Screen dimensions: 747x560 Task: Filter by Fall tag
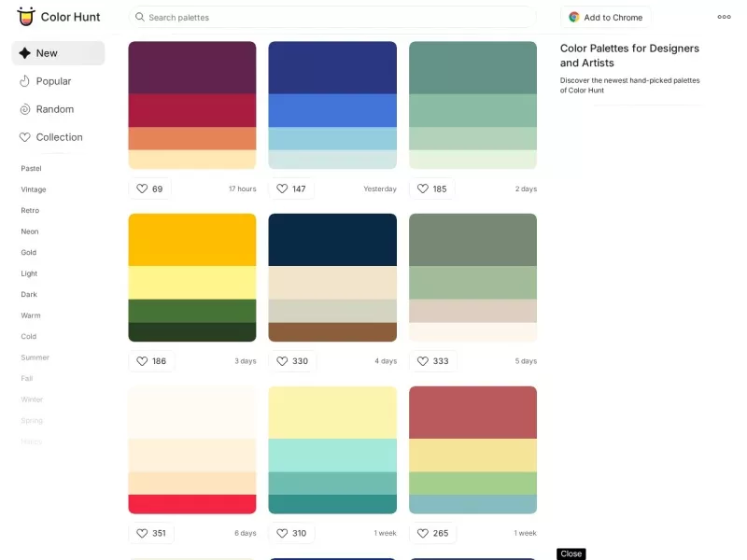point(27,378)
